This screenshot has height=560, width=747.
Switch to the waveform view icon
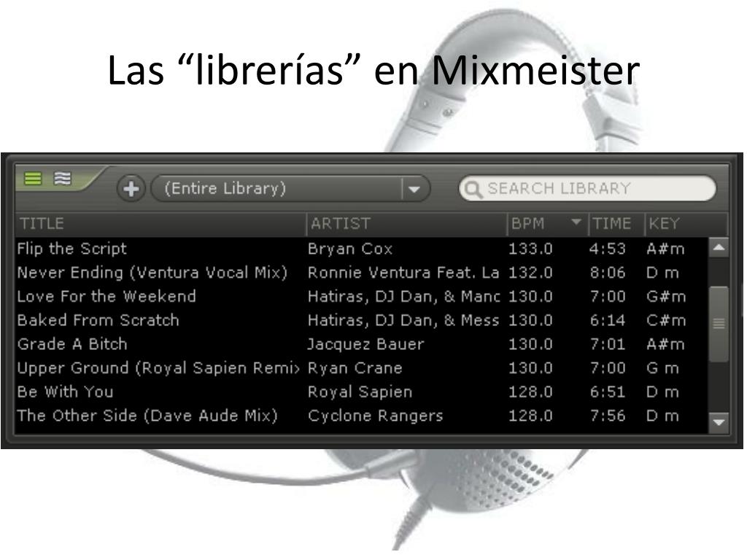click(63, 178)
